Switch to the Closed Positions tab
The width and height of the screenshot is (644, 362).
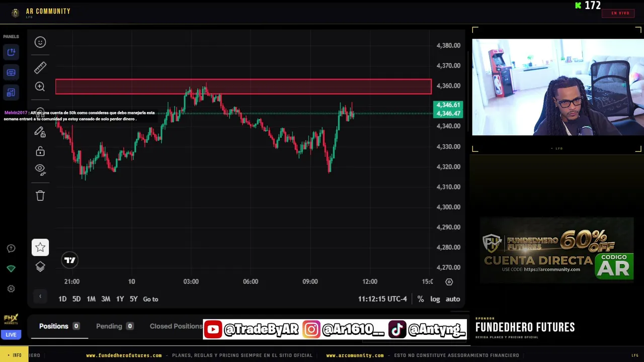(x=176, y=326)
